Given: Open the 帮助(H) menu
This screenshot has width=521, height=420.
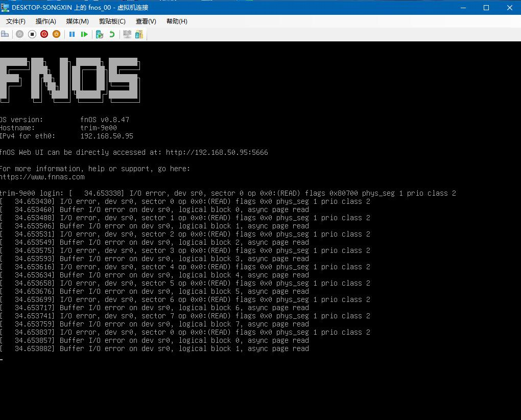Looking at the screenshot, I should [177, 21].
